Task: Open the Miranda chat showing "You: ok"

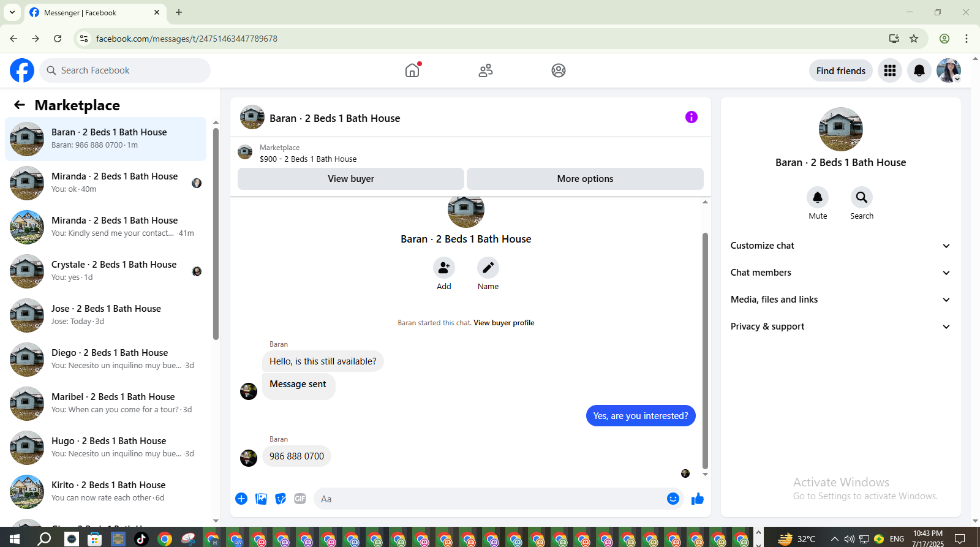Action: click(x=105, y=183)
